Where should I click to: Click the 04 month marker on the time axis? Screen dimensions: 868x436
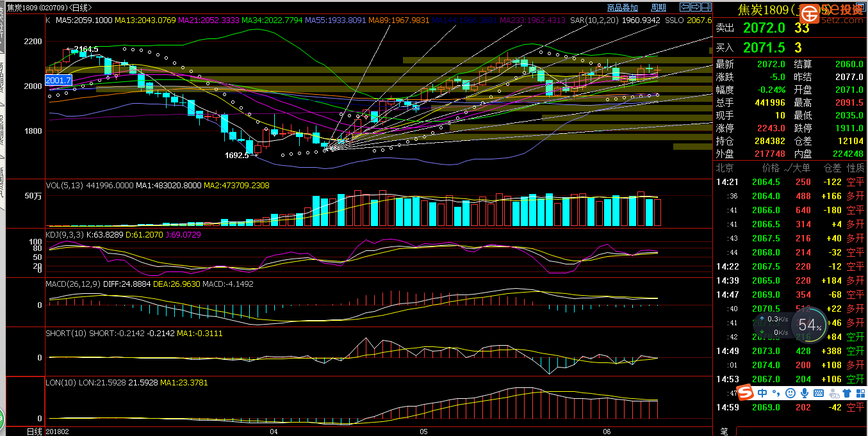click(274, 432)
